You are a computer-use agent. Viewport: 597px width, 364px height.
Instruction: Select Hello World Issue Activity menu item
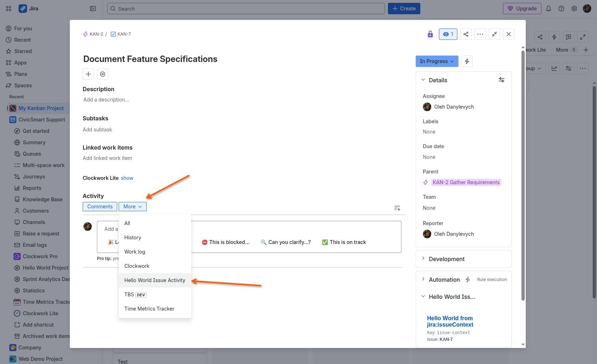[x=155, y=280]
